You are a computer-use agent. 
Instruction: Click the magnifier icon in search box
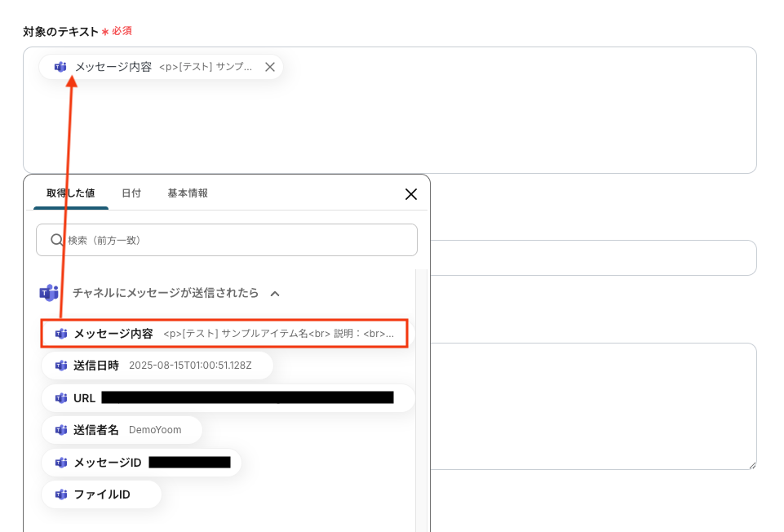coord(56,240)
